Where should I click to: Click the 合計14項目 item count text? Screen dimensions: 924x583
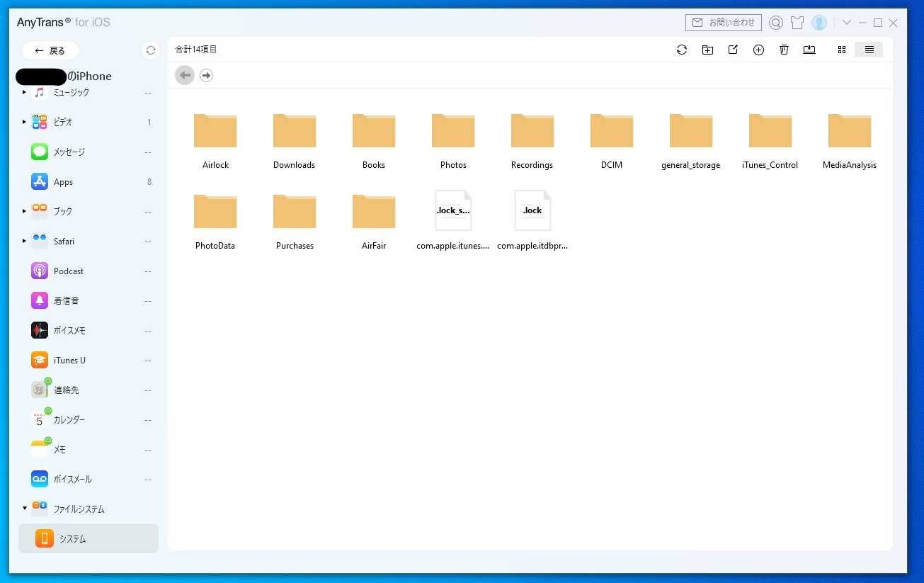click(196, 50)
